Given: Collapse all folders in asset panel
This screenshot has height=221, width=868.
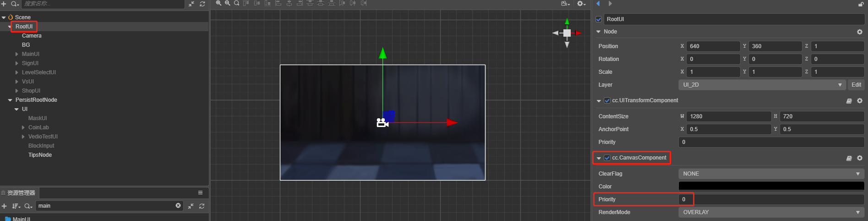Looking at the screenshot, I should (x=191, y=206).
